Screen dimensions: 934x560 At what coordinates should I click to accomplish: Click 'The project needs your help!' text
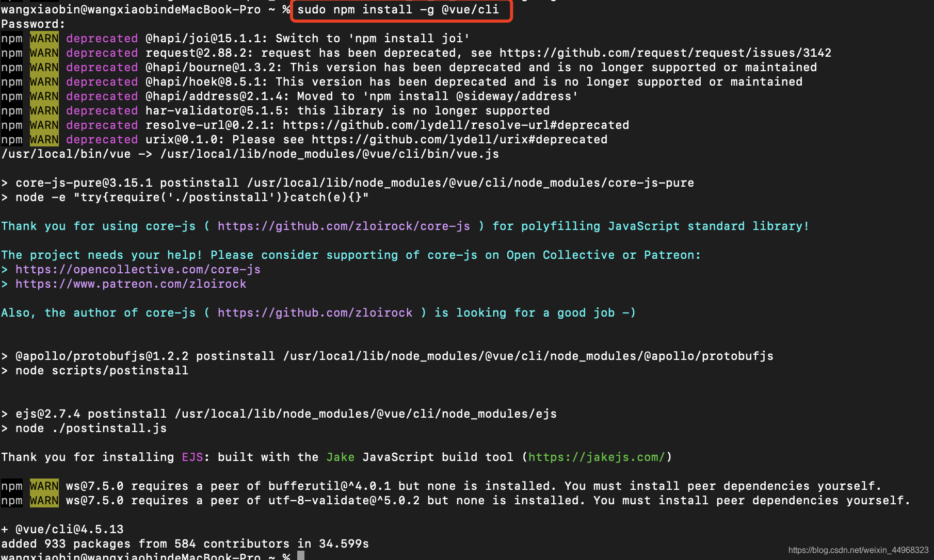102,255
